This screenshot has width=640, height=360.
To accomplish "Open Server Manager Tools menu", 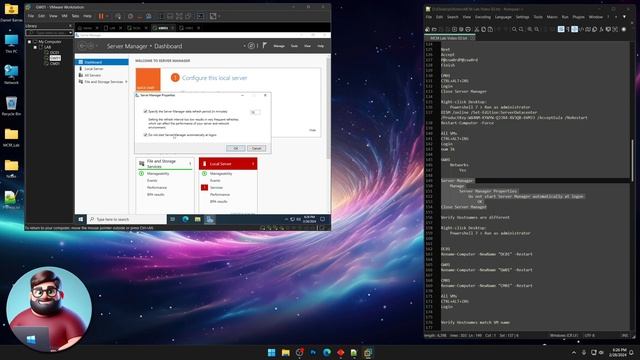I will 294,46.
